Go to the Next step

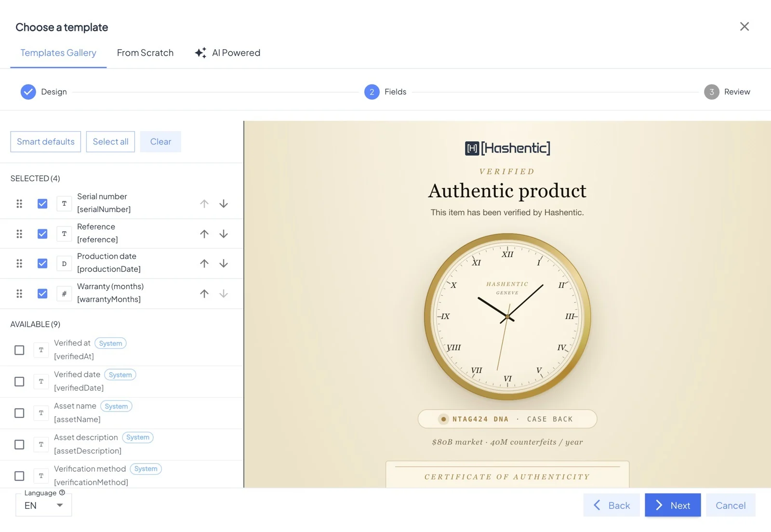coord(673,505)
